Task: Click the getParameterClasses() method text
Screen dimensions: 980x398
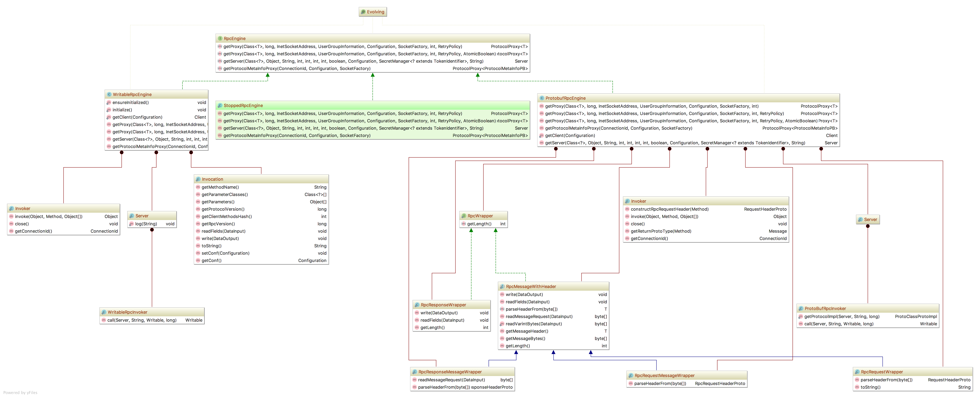Action: click(x=225, y=195)
